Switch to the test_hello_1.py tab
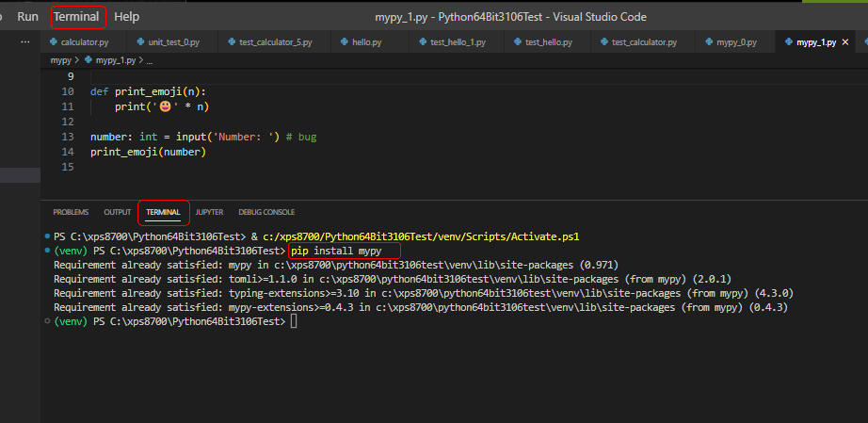Screen dimensions: 868x423 (458, 42)
